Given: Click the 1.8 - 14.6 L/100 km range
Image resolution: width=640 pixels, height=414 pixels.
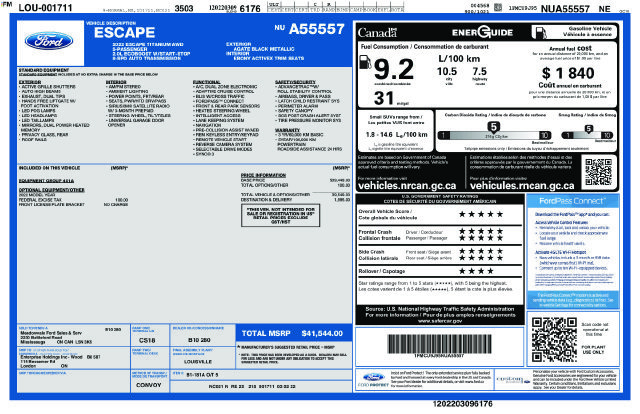Looking at the screenshot, I should tap(396, 134).
